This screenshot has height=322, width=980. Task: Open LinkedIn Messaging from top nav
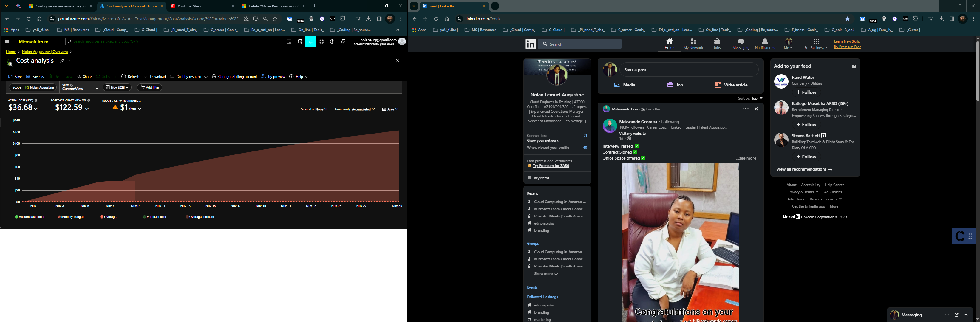741,44
